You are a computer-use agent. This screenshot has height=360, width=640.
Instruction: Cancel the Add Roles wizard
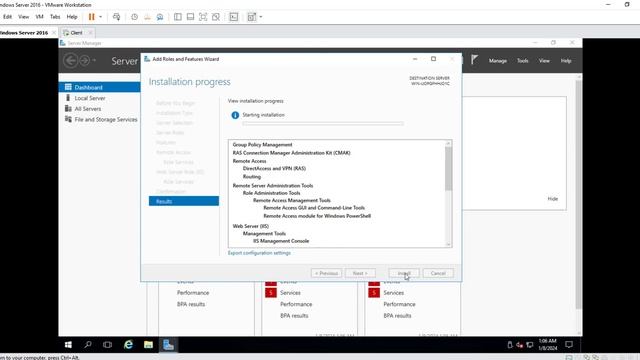(438, 273)
